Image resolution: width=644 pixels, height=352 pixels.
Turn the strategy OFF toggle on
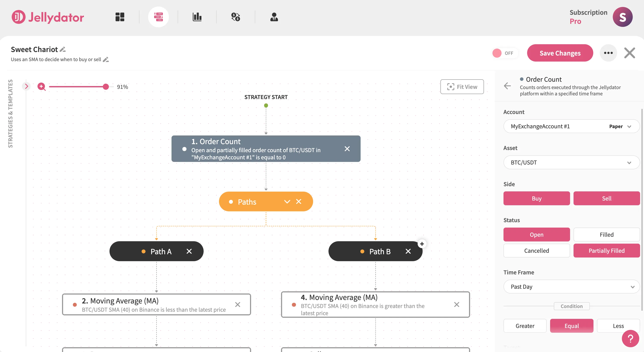[505, 53]
